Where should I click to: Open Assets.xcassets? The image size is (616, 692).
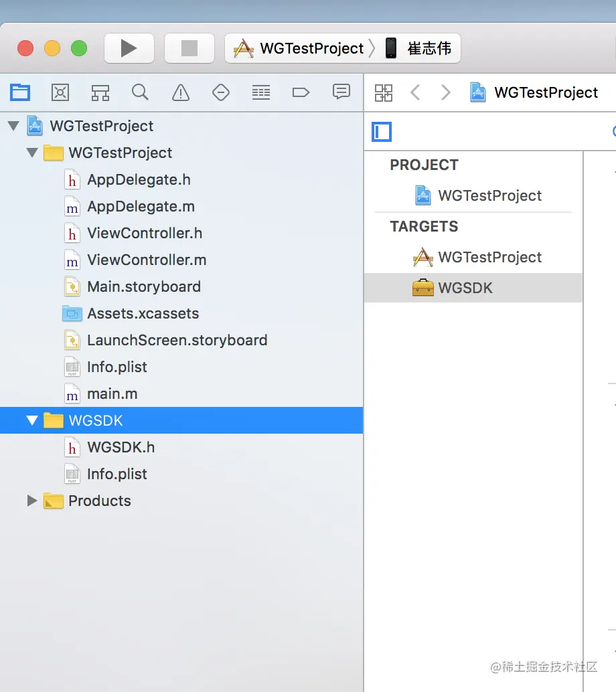coord(181,313)
